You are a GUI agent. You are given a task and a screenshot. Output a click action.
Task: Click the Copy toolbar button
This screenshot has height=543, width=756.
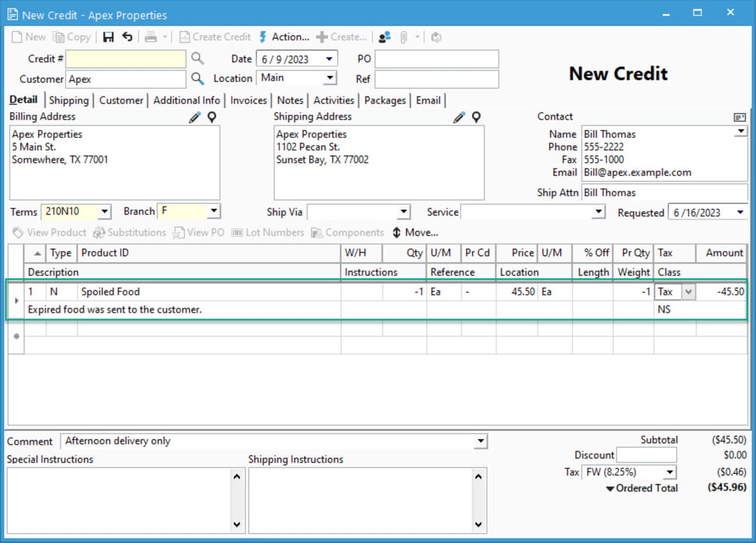pos(72,37)
